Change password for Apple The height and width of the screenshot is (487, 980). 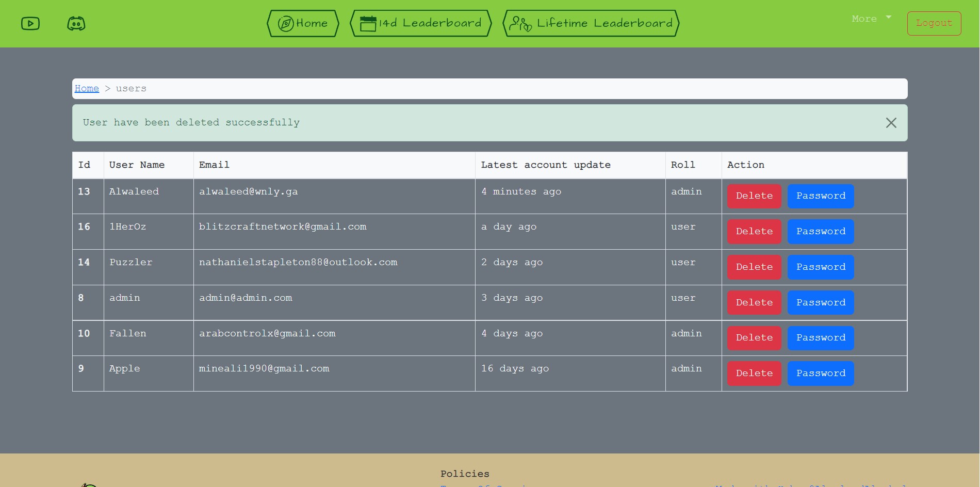point(821,374)
